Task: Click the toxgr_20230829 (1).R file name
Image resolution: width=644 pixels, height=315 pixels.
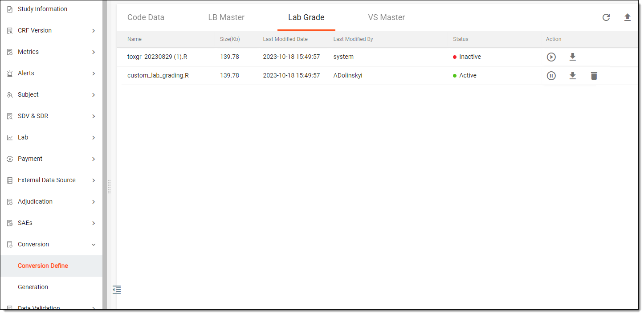Action: (x=157, y=57)
